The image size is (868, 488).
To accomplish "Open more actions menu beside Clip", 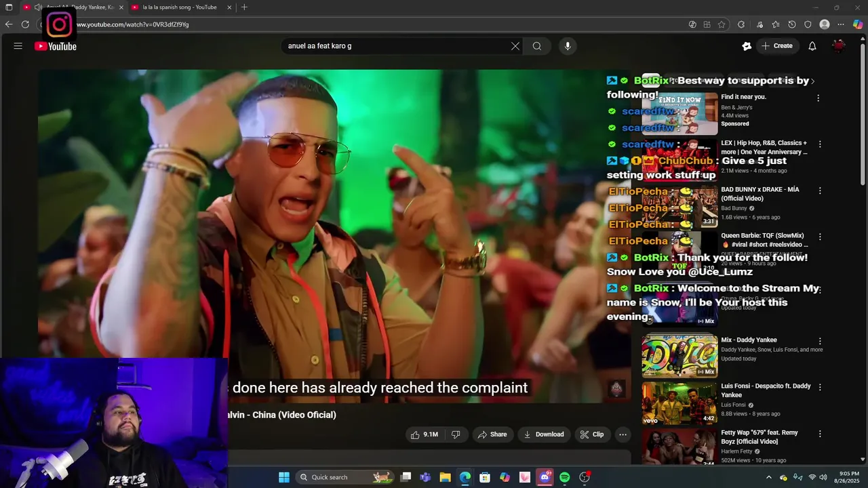I will [x=623, y=434].
